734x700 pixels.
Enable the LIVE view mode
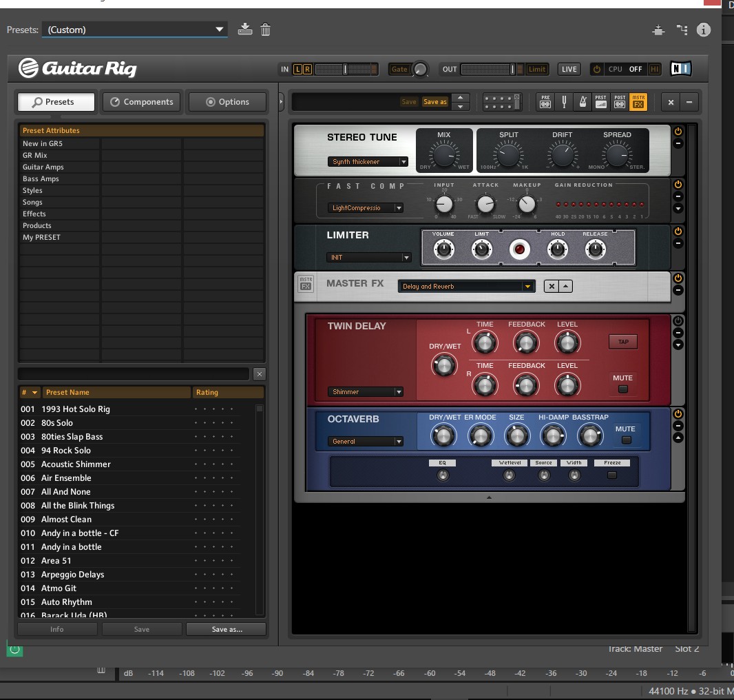569,69
